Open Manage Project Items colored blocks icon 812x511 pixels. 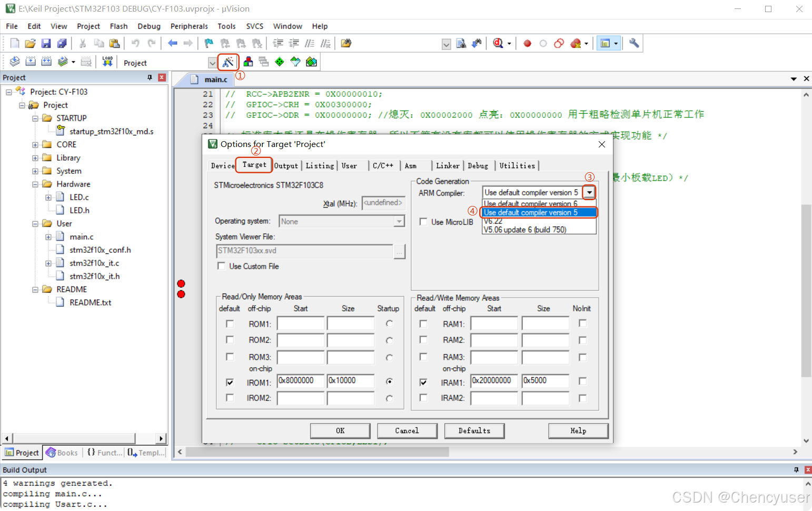(x=248, y=62)
